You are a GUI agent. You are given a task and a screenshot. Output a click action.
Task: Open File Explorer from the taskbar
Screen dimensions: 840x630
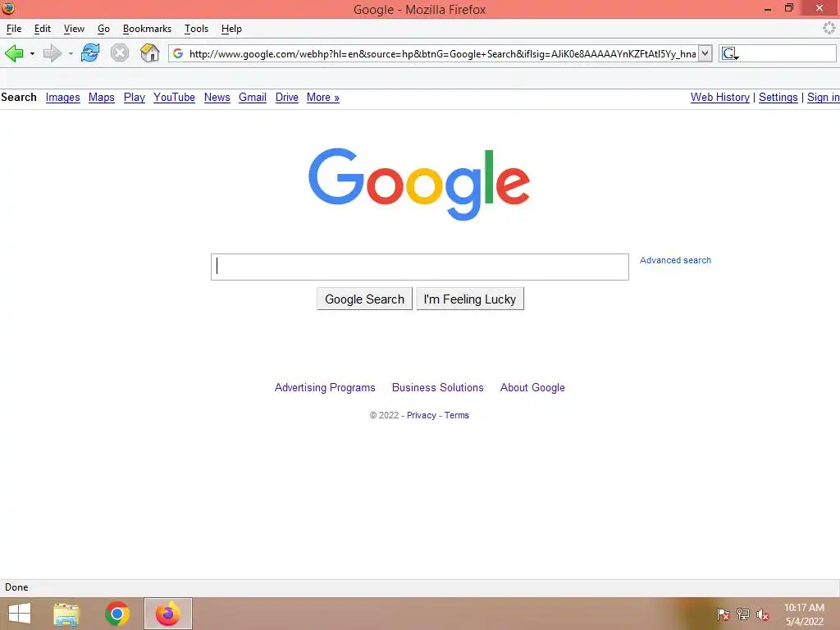tap(66, 614)
